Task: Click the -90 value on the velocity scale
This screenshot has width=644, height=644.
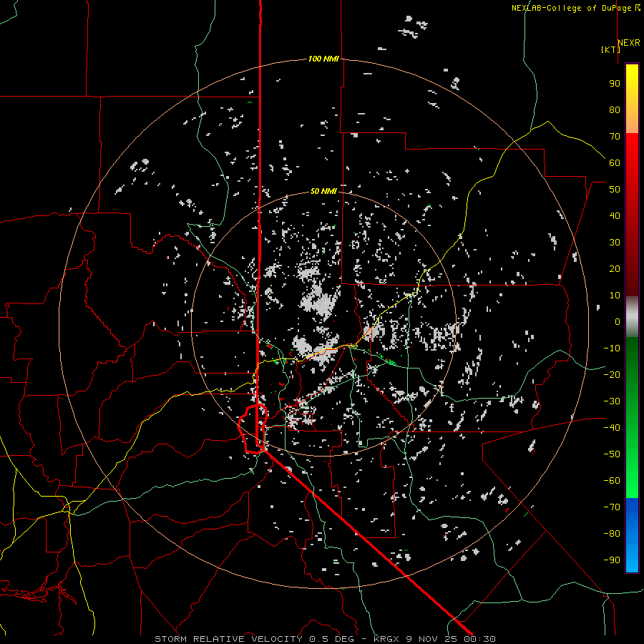Action: click(x=612, y=560)
